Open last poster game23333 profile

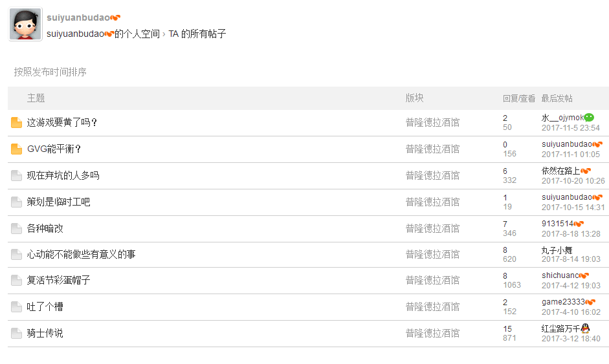tap(563, 302)
